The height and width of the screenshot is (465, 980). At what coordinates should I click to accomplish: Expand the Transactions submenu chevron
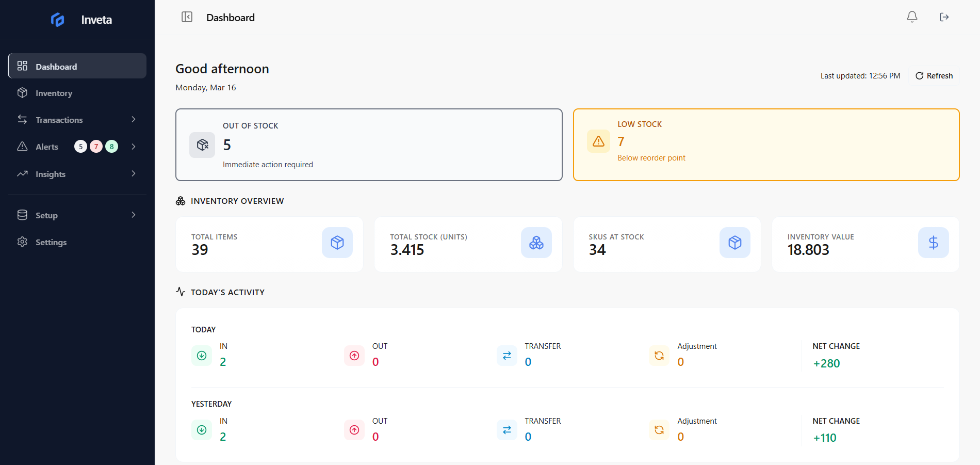[134, 120]
